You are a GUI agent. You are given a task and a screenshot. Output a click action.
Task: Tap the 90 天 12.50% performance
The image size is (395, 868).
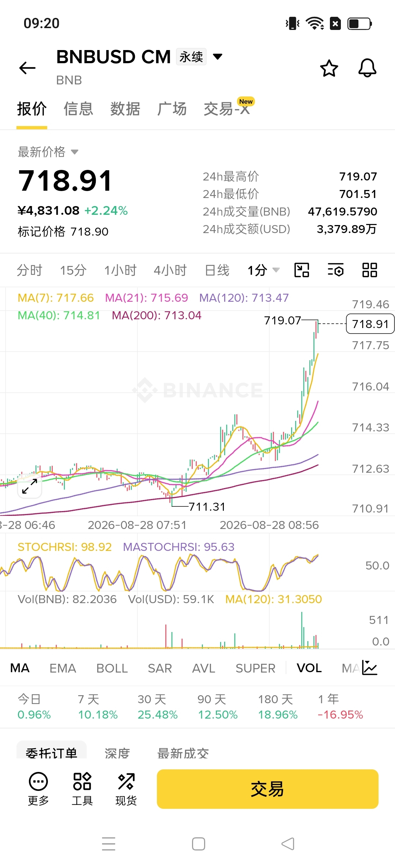pos(218,707)
